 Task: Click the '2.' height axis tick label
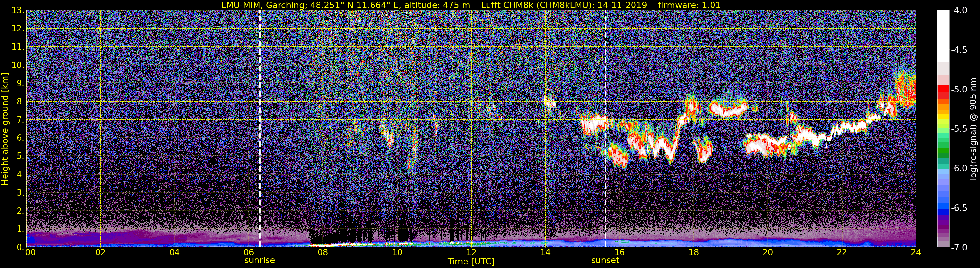20,211
